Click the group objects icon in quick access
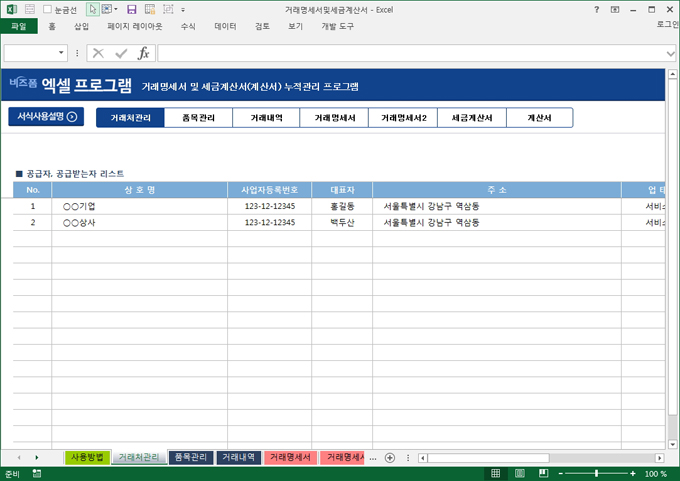 [168, 9]
